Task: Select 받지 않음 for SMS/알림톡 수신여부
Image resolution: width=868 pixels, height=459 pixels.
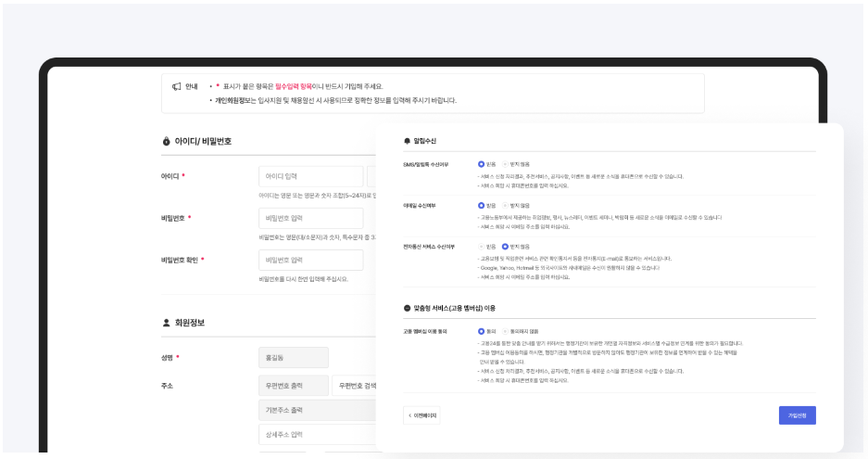Action: click(x=505, y=165)
